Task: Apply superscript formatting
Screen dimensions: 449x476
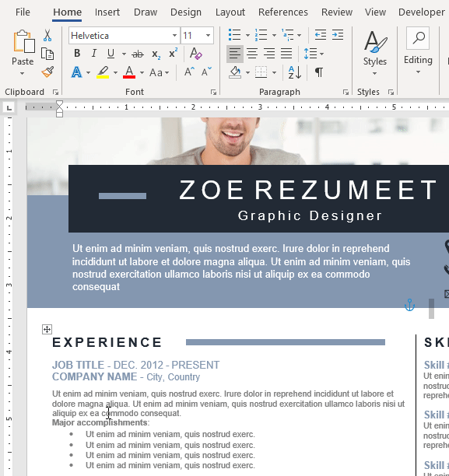Action: tap(174, 54)
